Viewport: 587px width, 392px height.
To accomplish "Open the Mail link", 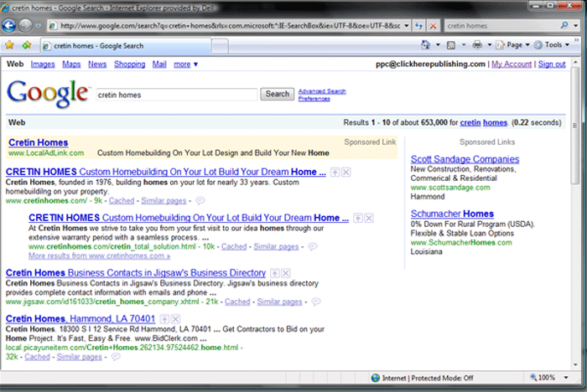I will [x=159, y=64].
